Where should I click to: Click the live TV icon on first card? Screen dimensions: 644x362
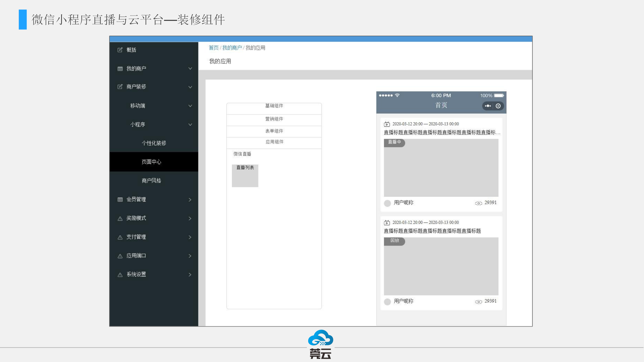(x=387, y=124)
